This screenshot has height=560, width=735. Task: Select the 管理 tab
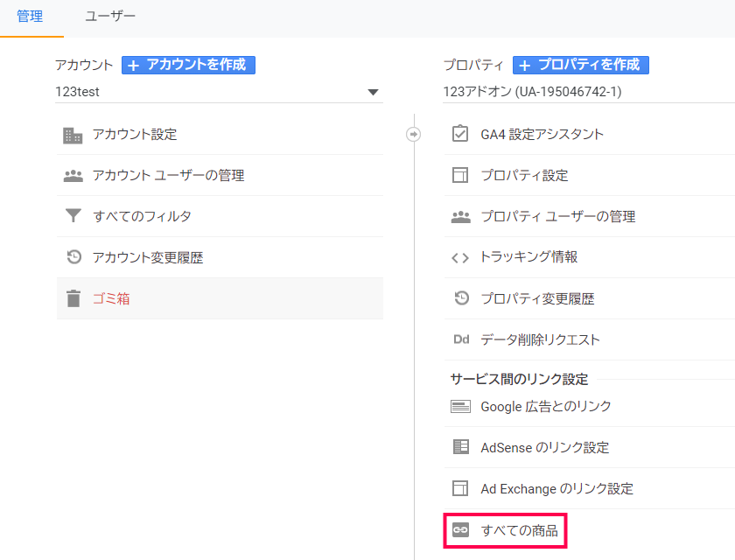point(30,17)
